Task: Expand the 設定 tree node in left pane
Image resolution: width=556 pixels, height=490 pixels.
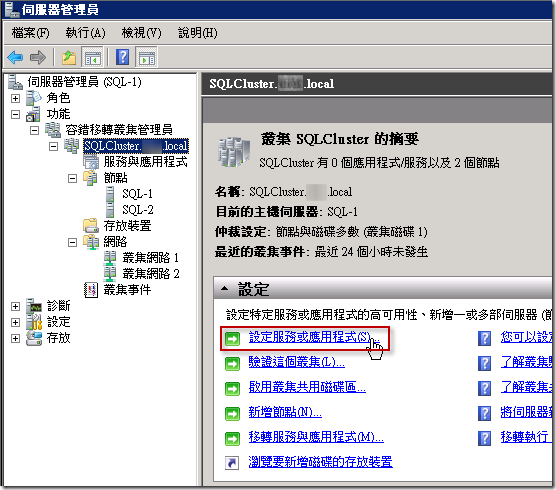Action: (15, 322)
